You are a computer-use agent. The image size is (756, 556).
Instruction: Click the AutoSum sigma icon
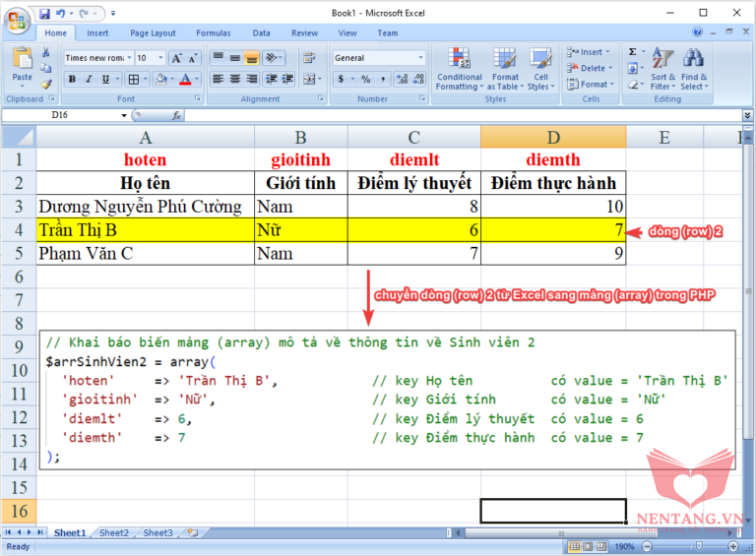(x=633, y=52)
